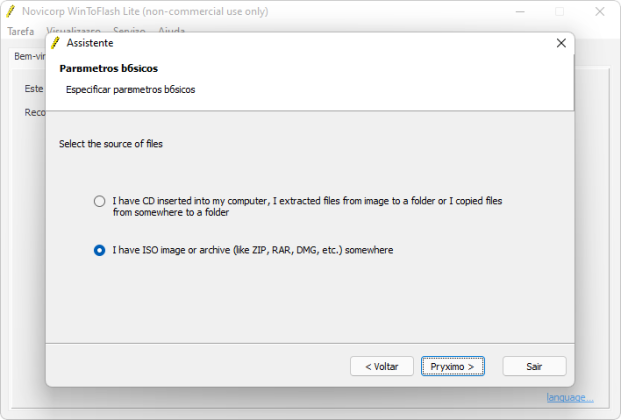Open the Serviço menu in the menu bar

pyautogui.click(x=129, y=30)
